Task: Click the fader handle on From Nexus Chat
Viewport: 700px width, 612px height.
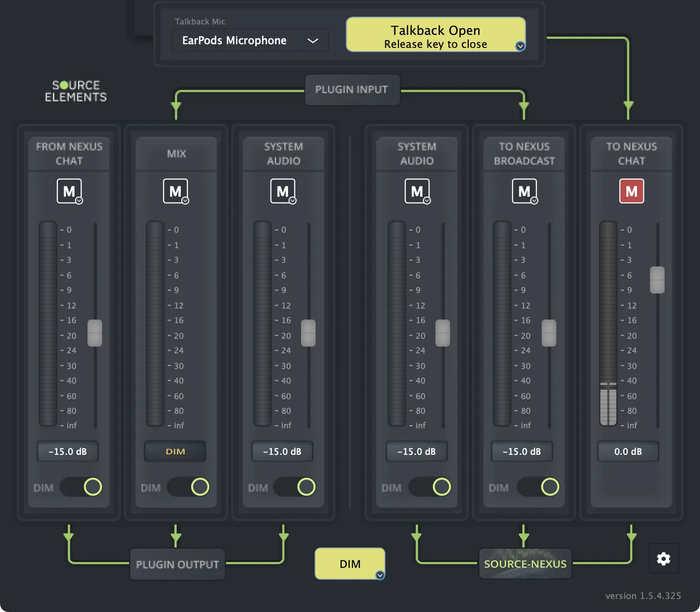Action: pyautogui.click(x=95, y=333)
